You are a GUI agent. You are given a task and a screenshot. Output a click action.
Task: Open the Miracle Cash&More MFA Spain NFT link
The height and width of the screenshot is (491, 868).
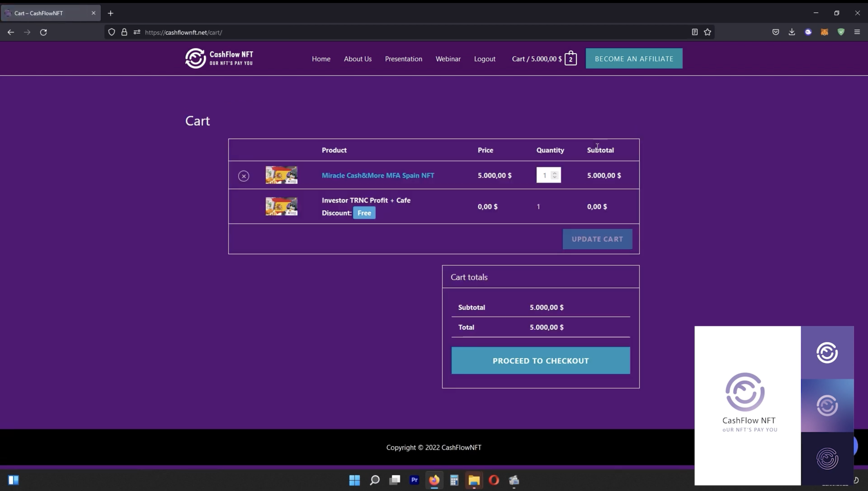coord(378,175)
